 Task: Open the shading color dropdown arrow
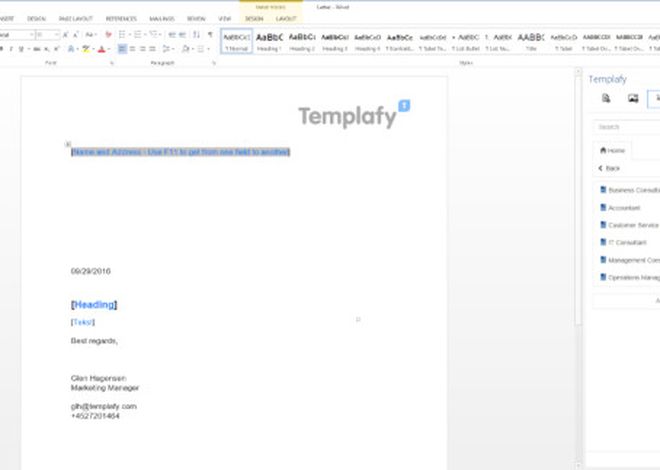pyautogui.click(x=193, y=49)
